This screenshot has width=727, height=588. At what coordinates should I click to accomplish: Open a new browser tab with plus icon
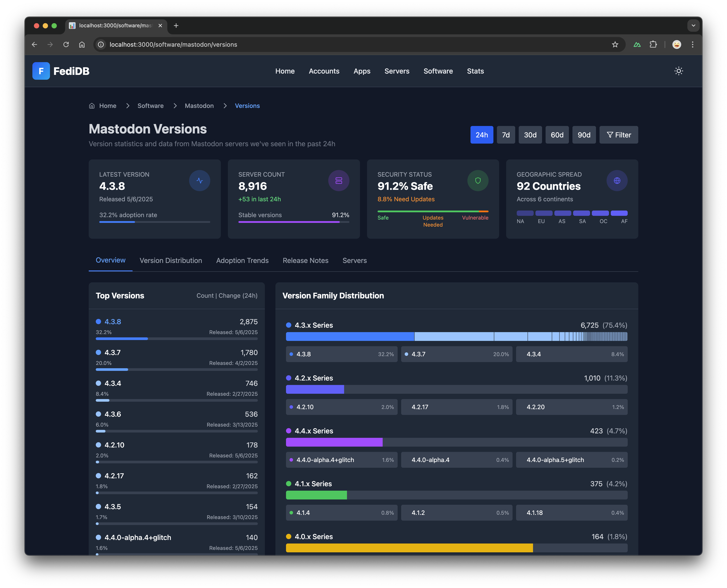click(x=176, y=25)
